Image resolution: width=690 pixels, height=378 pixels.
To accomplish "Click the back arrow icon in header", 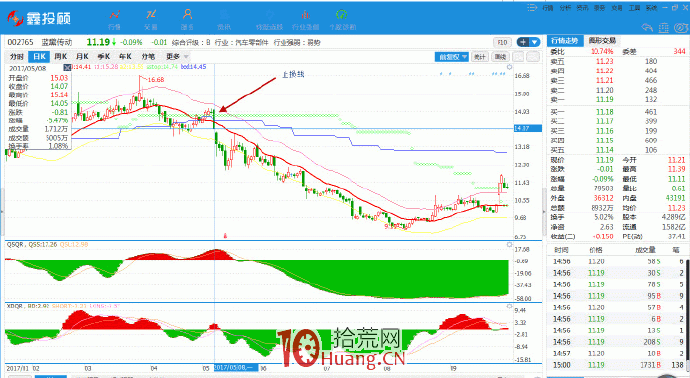I will (647, 28).
